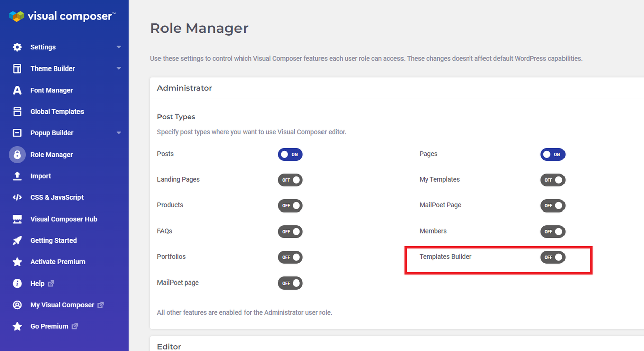644x351 pixels.
Task: Enable the My Templates toggle
Action: [x=553, y=180]
